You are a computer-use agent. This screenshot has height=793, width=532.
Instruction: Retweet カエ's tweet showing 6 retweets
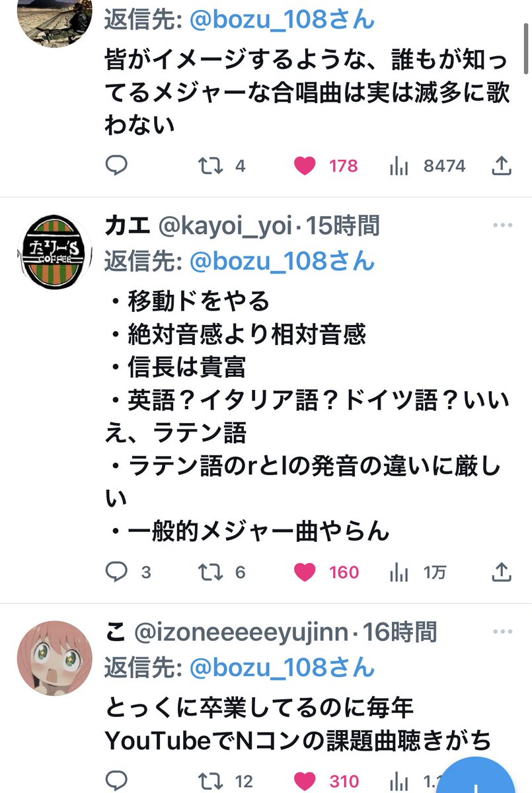click(x=223, y=572)
